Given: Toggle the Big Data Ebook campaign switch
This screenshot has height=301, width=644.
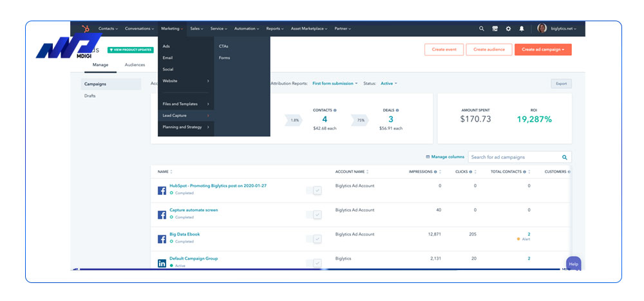Looking at the screenshot, I should point(314,239).
